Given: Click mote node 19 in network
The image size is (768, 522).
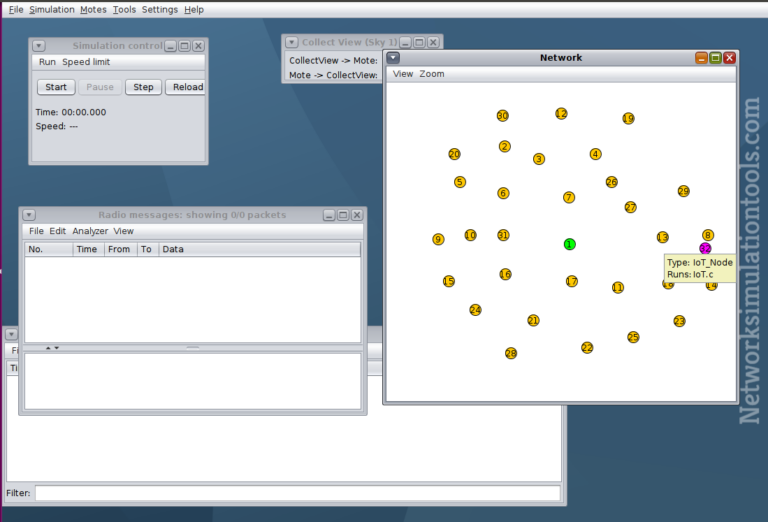Looking at the screenshot, I should (628, 118).
